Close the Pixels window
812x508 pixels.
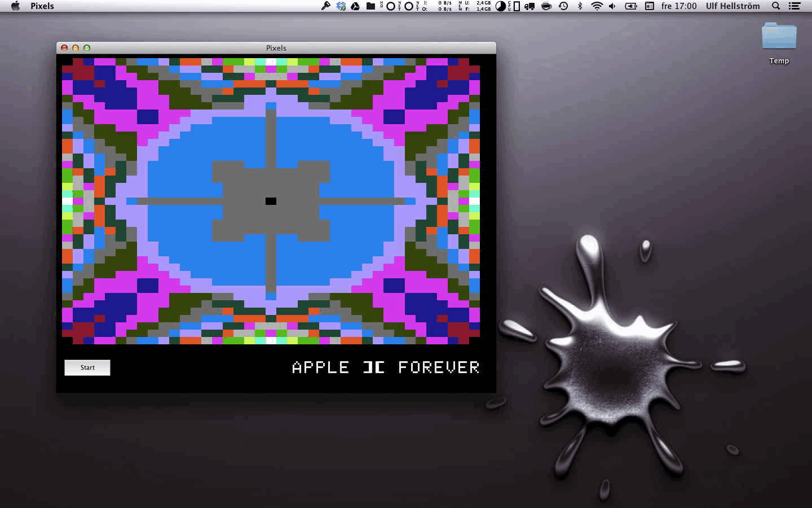tap(64, 48)
